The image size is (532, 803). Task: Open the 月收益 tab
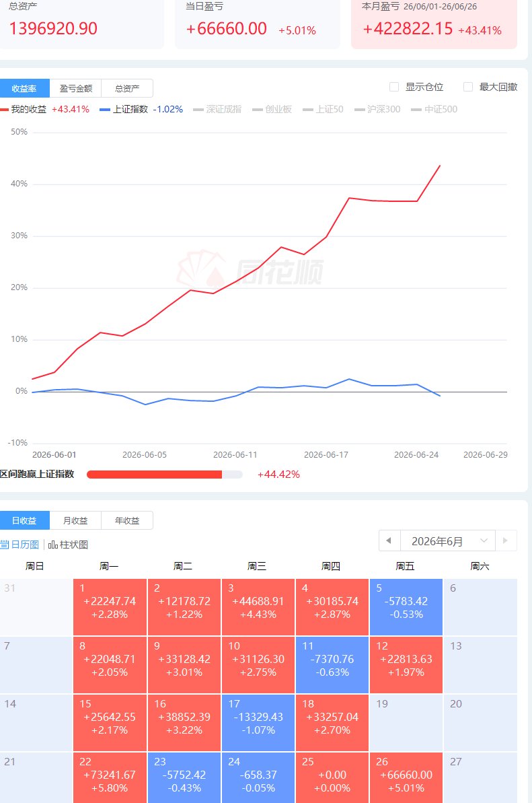pyautogui.click(x=76, y=520)
